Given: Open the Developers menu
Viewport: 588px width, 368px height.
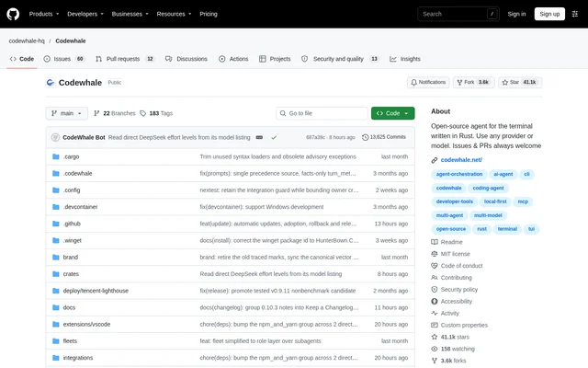Looking at the screenshot, I should coord(85,14).
